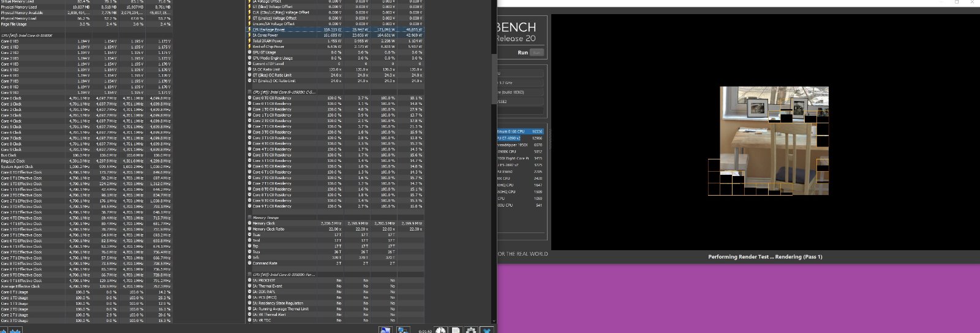Select the Threadripper 1950X ranking entry
The height and width of the screenshot is (333, 980).
[x=520, y=145]
